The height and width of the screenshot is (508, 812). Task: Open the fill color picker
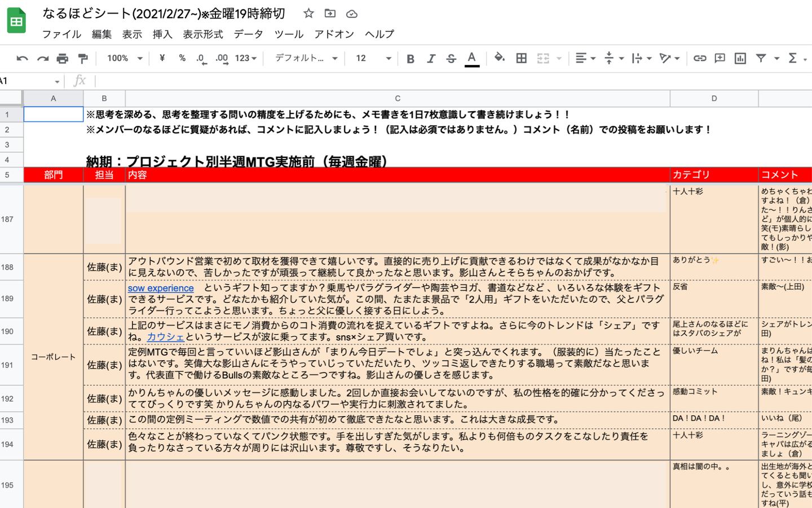pos(499,58)
